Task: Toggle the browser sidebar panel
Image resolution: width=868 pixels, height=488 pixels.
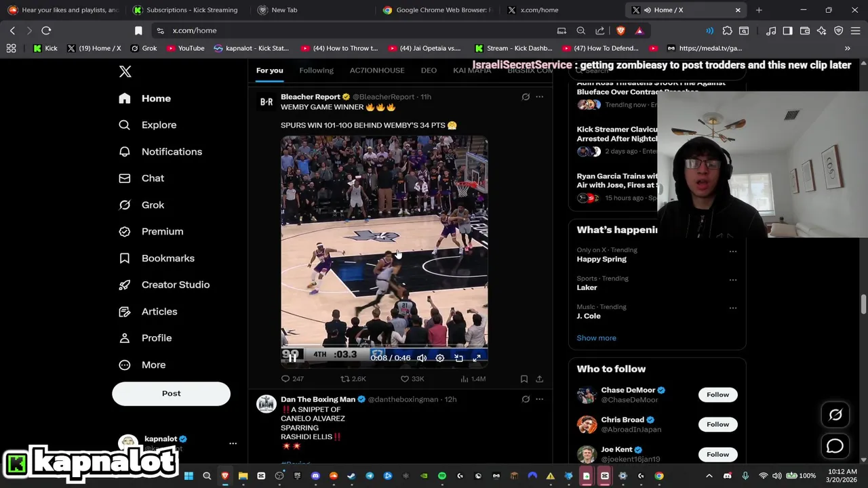Action: point(787,30)
